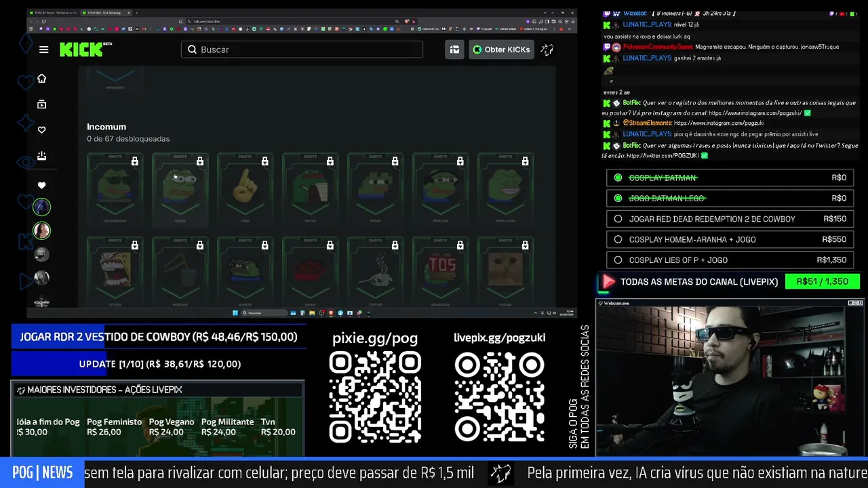The height and width of the screenshot is (488, 868).
Task: Click the pixie.gg/pog QR code
Action: (x=374, y=397)
